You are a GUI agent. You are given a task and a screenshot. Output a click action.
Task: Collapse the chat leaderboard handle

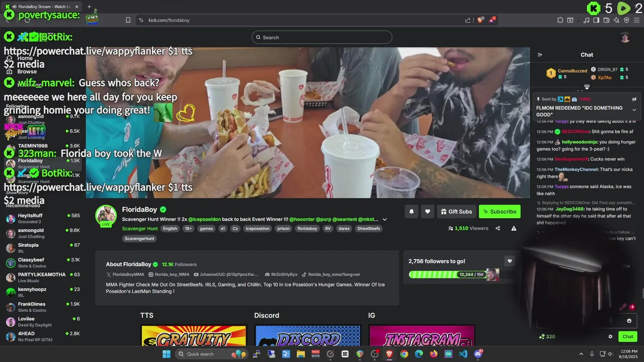pos(587,87)
